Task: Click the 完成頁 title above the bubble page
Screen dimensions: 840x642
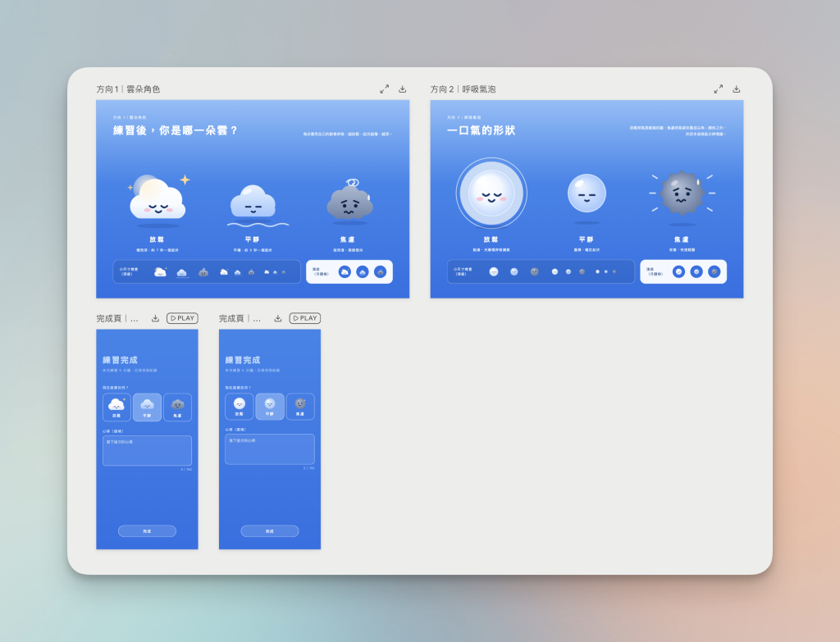Action: click(240, 319)
